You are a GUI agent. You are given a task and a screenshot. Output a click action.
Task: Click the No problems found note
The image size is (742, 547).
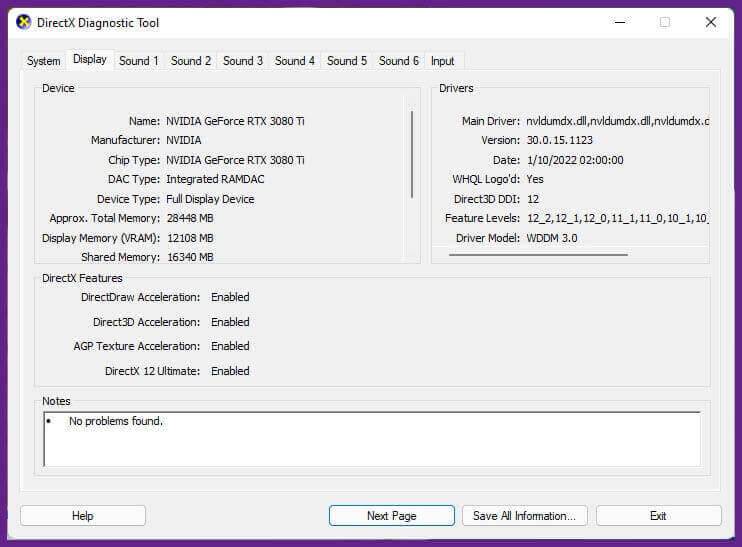pos(116,421)
